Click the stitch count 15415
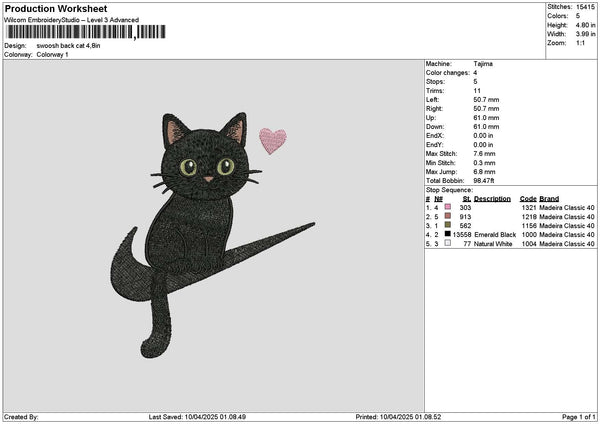Viewport: 600px width, 424px height. coord(585,7)
